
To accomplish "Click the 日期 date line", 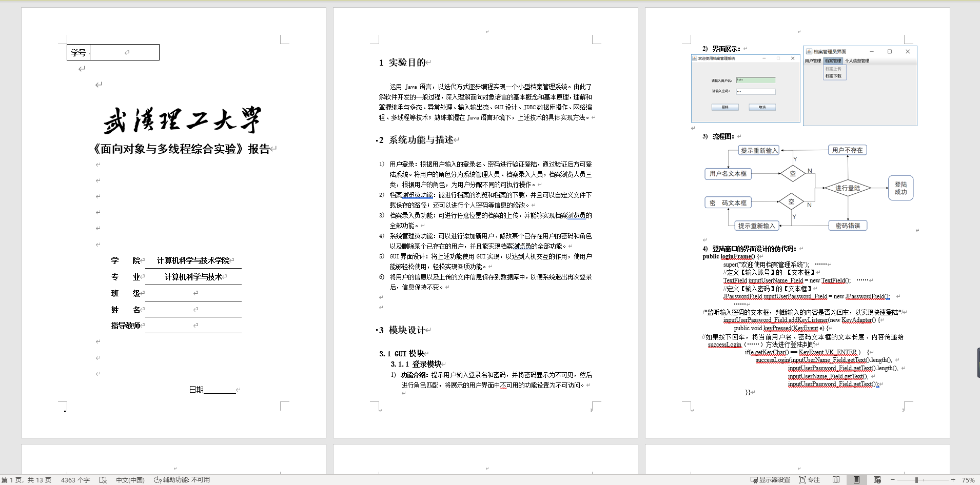I will (x=212, y=390).
